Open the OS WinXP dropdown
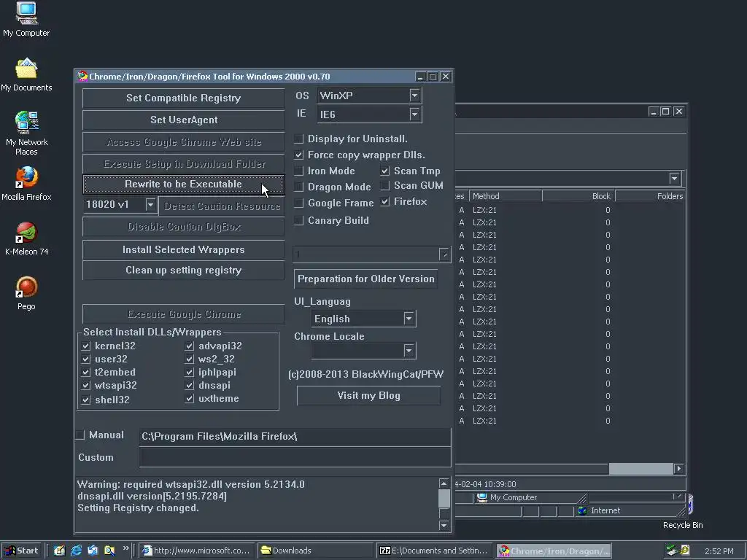 pos(415,96)
